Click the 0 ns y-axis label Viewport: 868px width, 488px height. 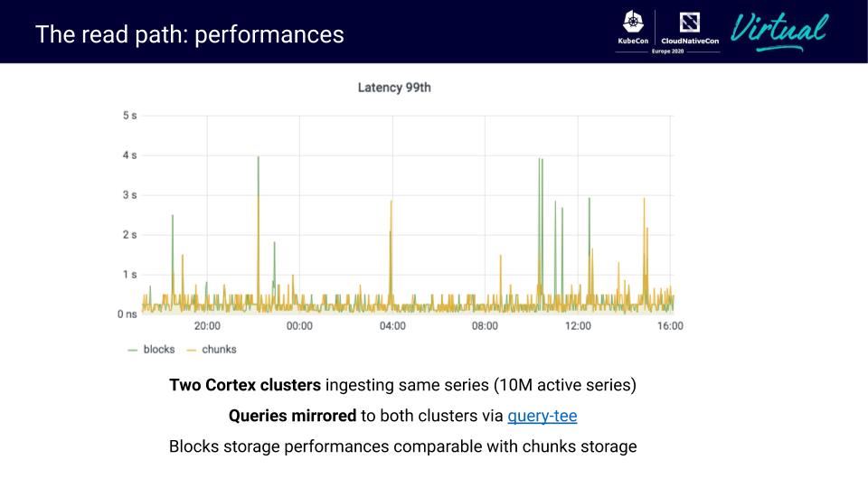tap(127, 314)
